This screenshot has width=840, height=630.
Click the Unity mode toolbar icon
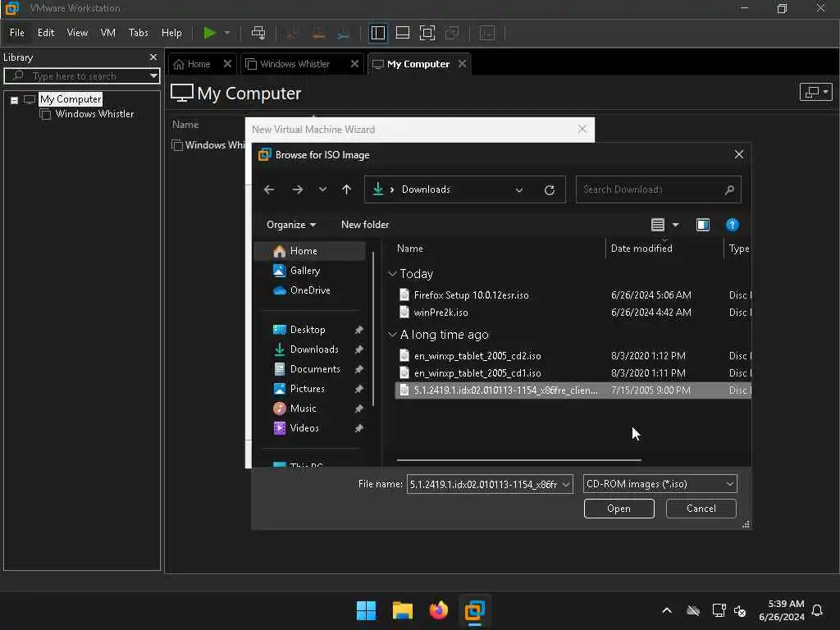point(452,33)
